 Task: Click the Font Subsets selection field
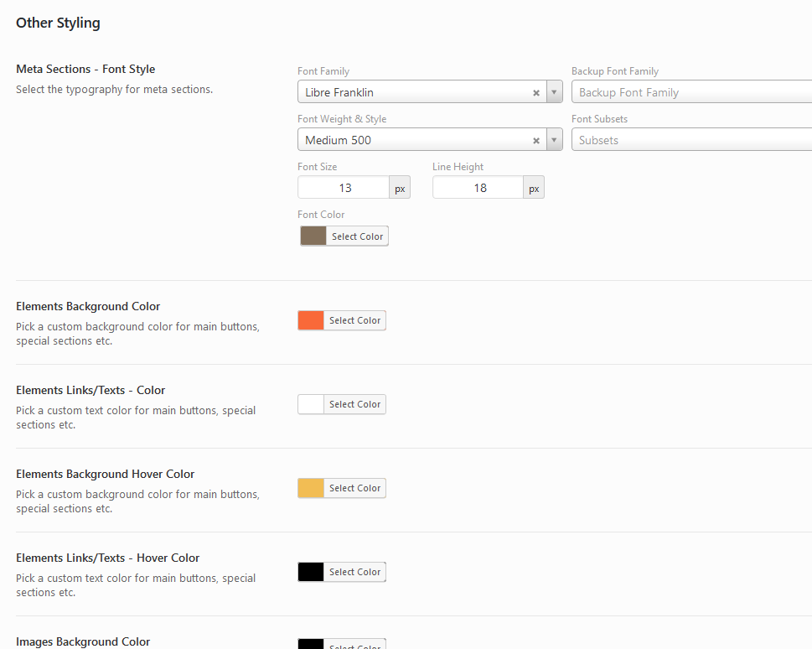[690, 140]
